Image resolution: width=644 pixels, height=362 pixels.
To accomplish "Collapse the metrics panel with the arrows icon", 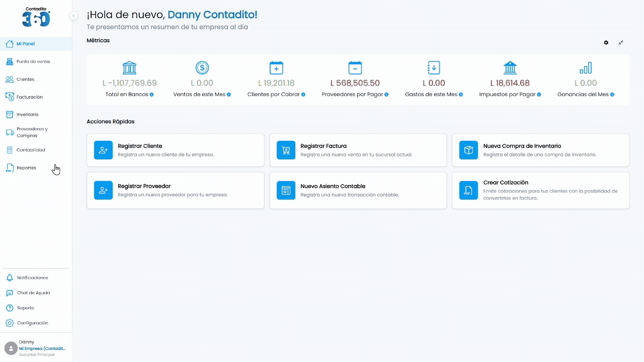I will 621,43.
